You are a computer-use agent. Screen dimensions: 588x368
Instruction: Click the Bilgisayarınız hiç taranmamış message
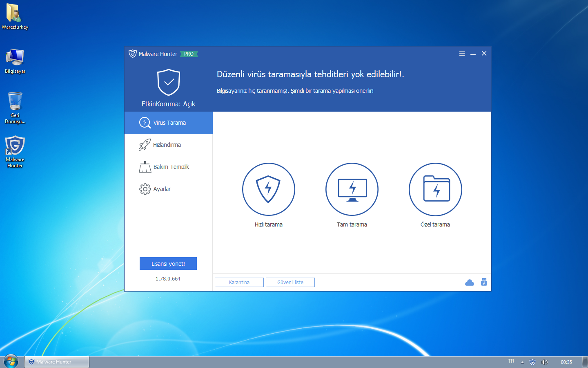coord(295,91)
